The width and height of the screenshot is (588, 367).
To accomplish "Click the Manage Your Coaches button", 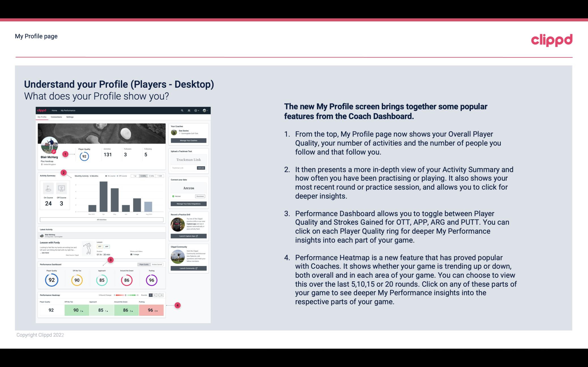I will point(189,140).
